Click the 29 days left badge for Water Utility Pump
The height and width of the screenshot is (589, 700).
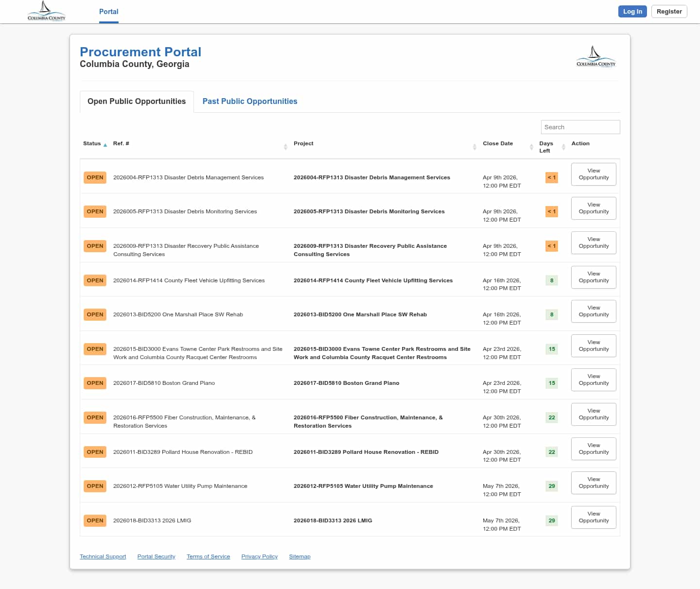click(552, 486)
